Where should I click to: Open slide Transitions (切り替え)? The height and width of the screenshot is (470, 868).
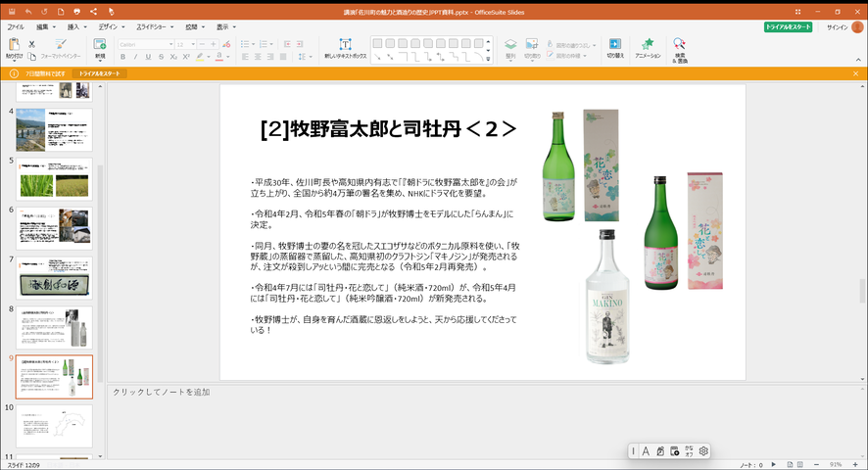tap(615, 49)
